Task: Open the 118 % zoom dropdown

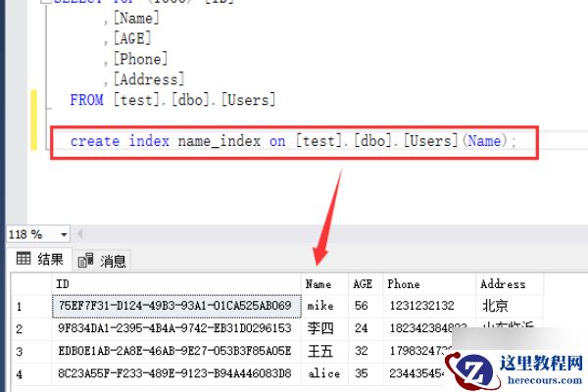Action: pos(64,235)
